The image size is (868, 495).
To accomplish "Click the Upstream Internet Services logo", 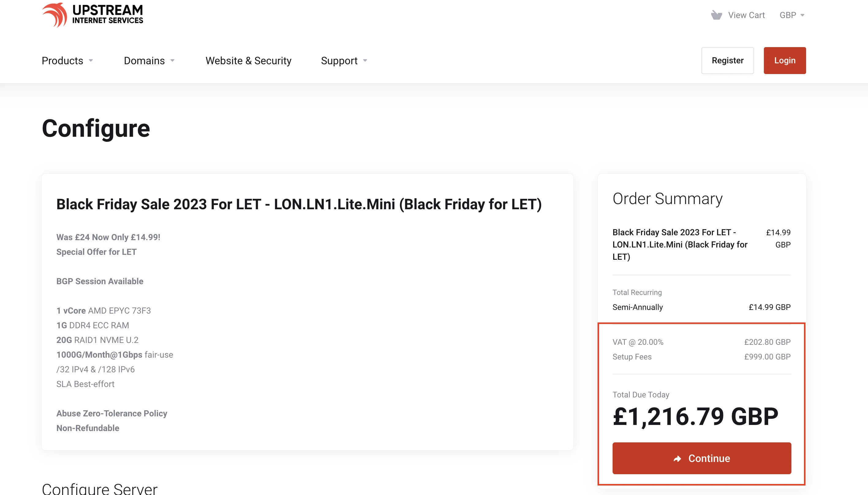I will (92, 15).
